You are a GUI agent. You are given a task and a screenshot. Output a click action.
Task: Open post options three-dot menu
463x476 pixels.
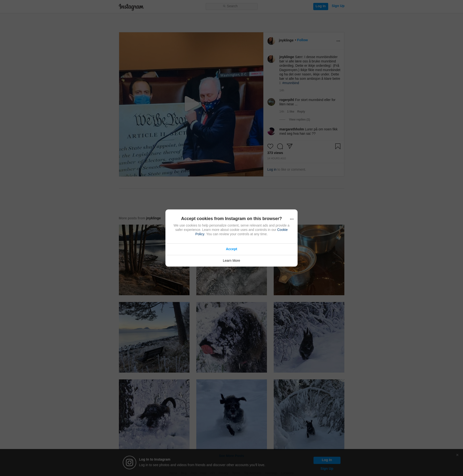coord(338,41)
